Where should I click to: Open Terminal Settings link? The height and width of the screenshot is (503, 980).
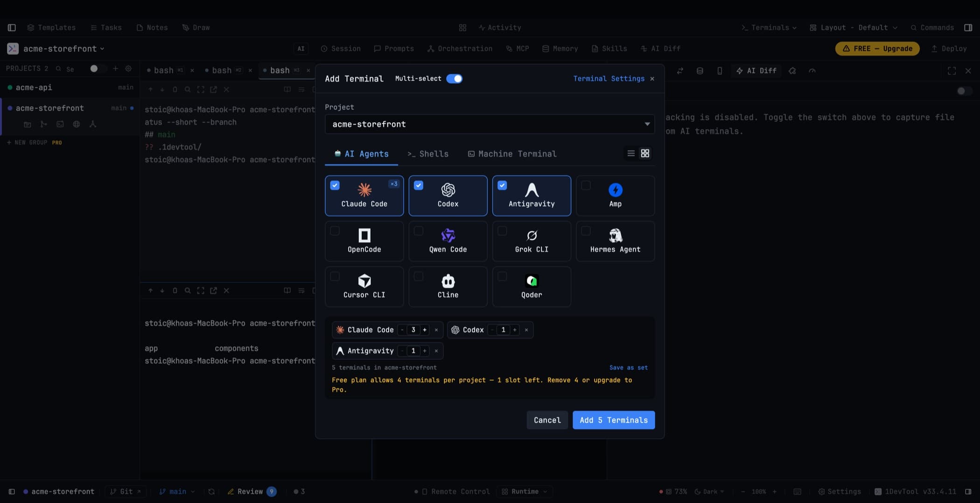609,78
